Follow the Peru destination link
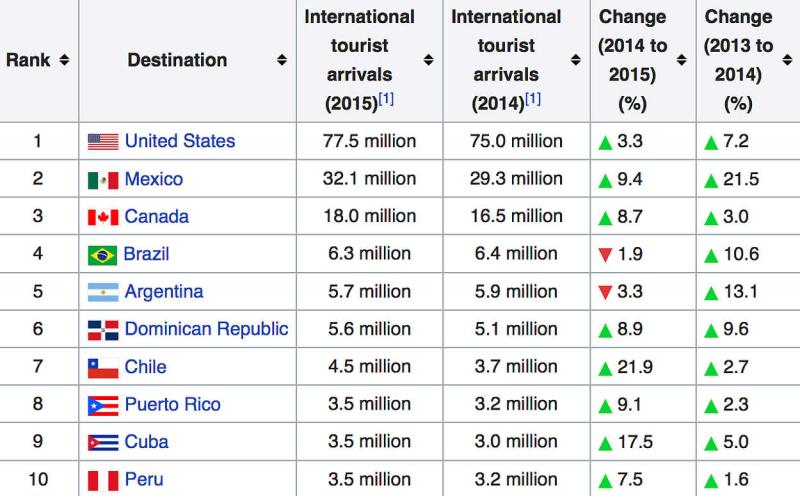This screenshot has height=496, width=800. click(144, 480)
